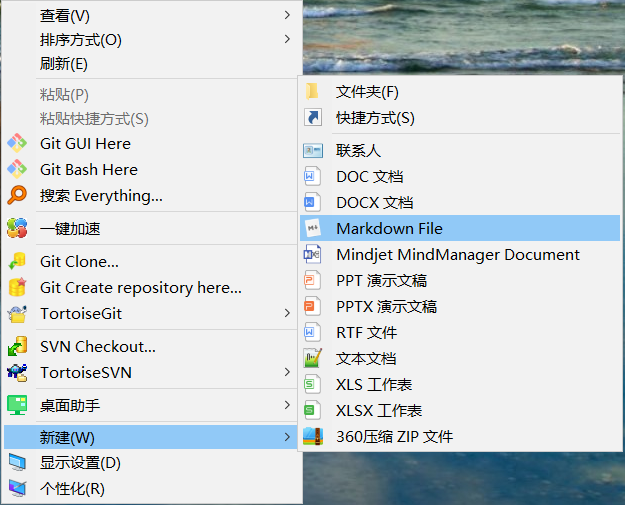Click the 360压缩 ZIP archive icon

(313, 436)
